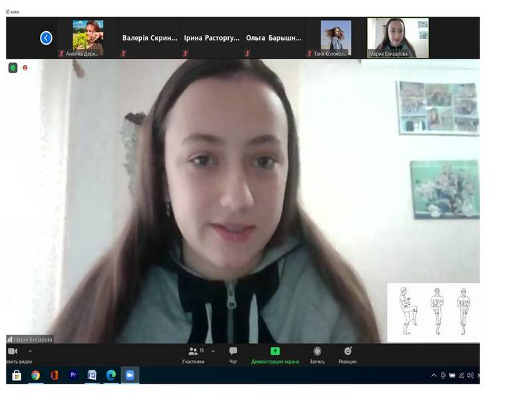
Task: Show hidden system tray icons
Action: click(x=434, y=375)
